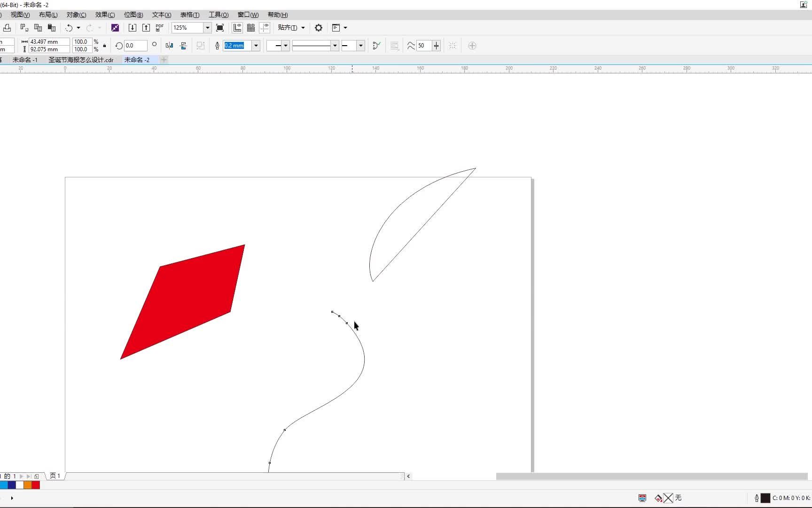Open the 视图(V) menu

point(20,15)
